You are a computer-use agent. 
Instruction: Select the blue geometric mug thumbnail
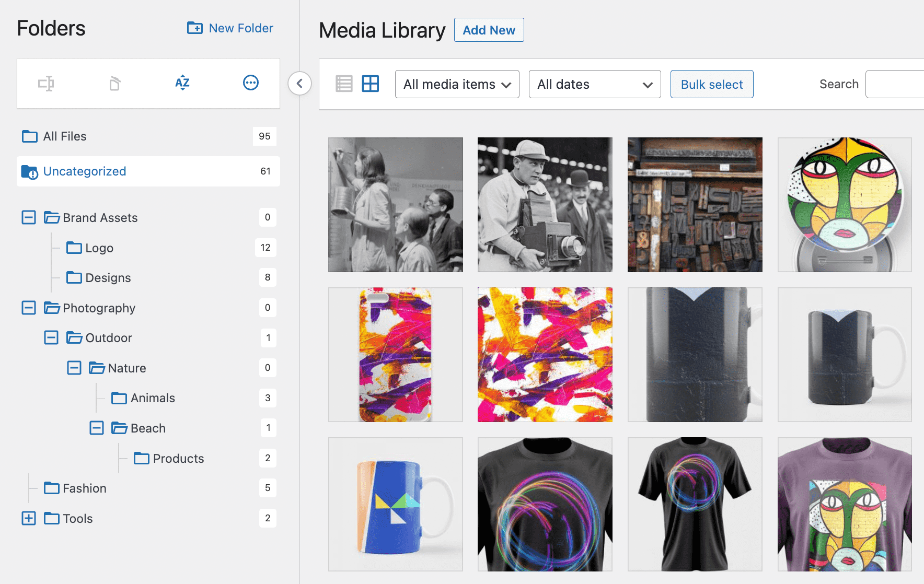[x=396, y=505]
